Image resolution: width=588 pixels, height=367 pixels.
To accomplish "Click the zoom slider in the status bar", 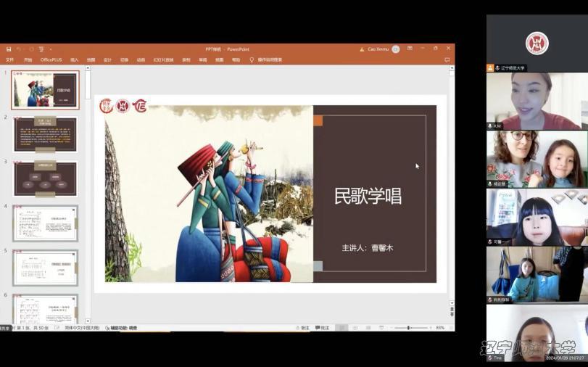I will click(410, 328).
